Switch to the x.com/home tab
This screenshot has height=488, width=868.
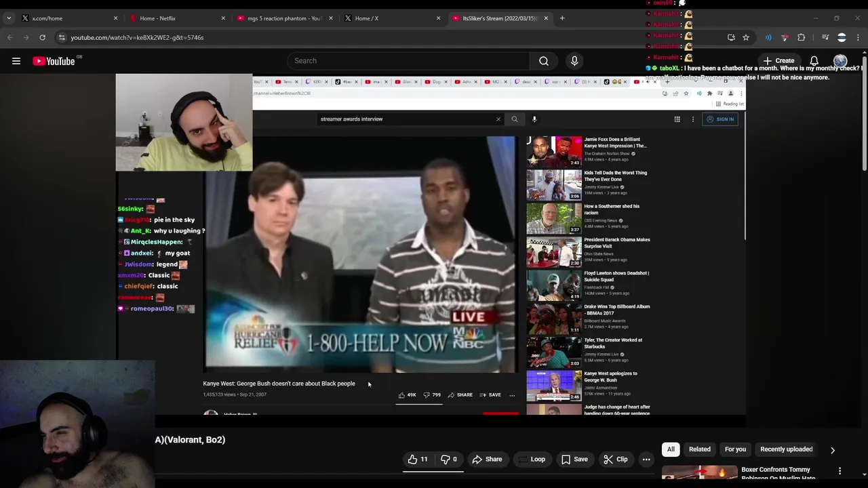click(68, 18)
